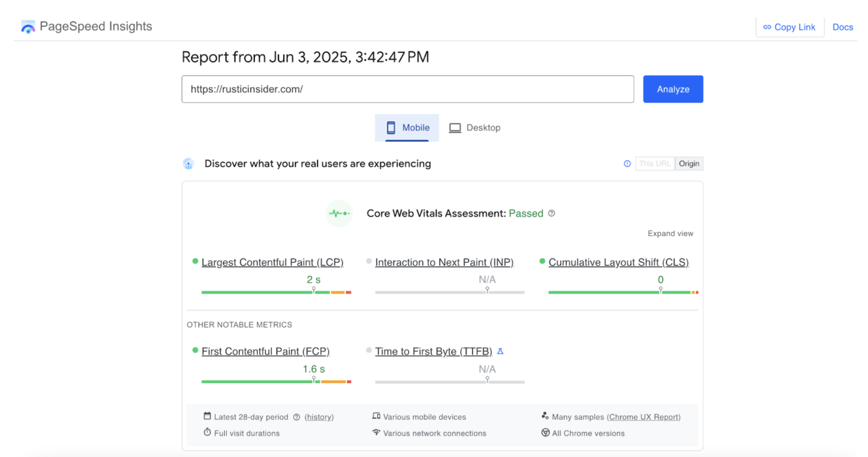Screen dimensions: 868x457
Task: Click the Copy Link button
Action: [x=790, y=27]
